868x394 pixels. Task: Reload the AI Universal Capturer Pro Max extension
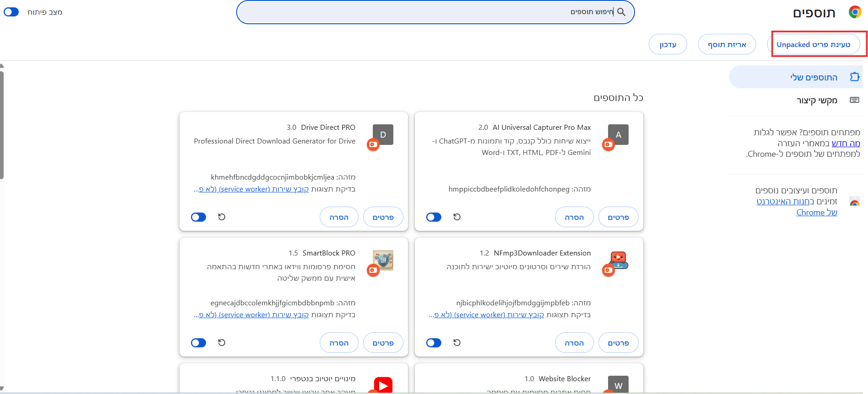(457, 217)
